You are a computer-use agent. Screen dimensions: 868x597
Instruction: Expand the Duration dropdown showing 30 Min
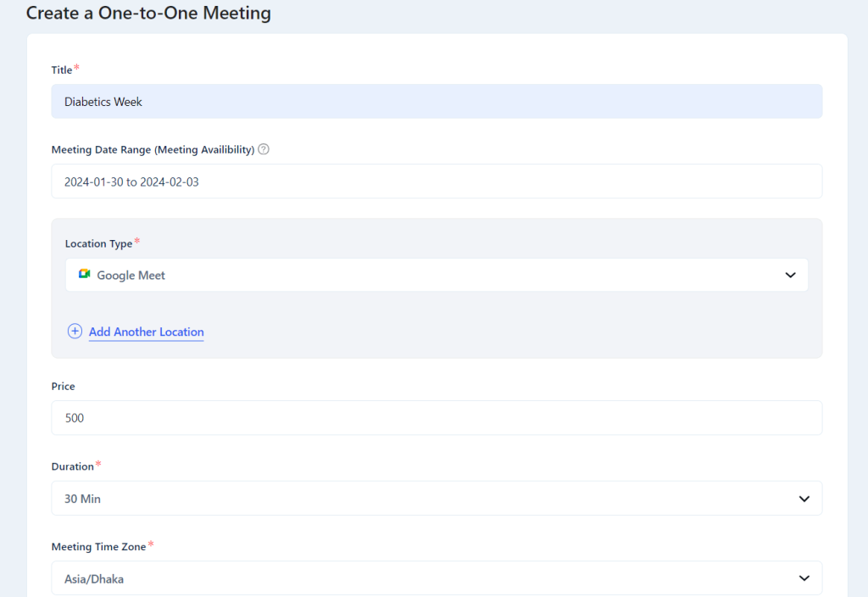tap(437, 498)
